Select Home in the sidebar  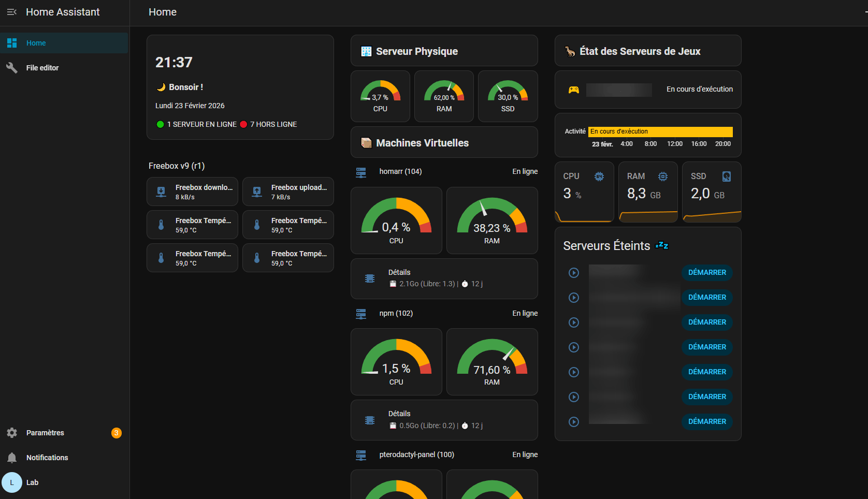(x=36, y=43)
